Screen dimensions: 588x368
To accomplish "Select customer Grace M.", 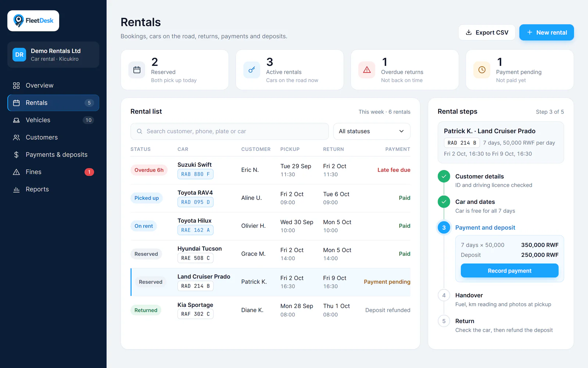I will point(253,254).
